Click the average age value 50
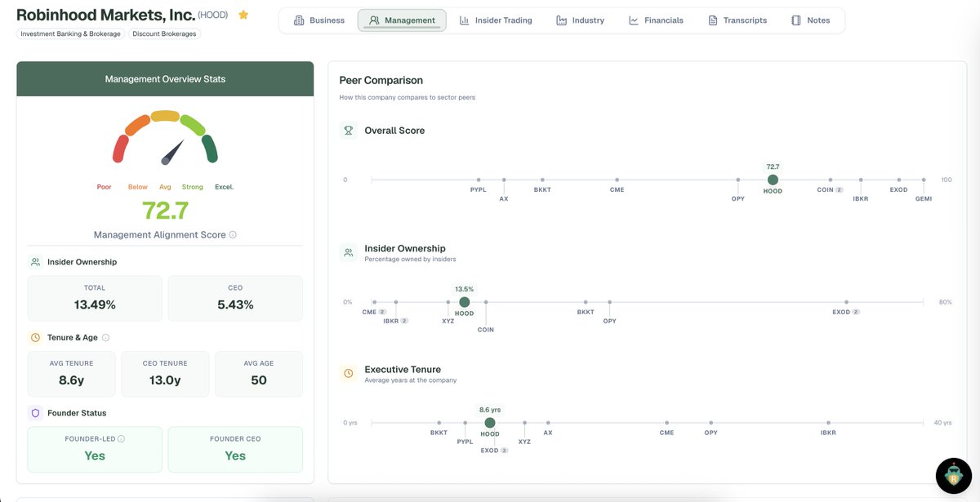The width and height of the screenshot is (980, 502). 259,380
